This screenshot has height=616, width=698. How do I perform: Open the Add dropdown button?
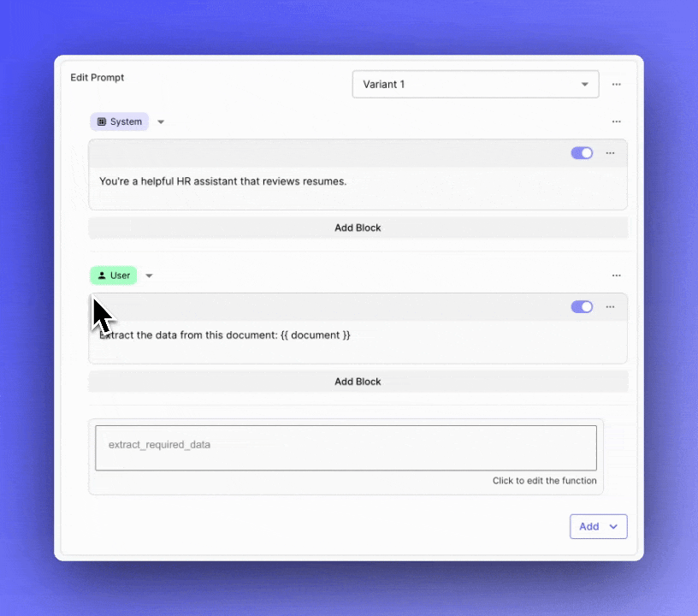click(x=598, y=526)
